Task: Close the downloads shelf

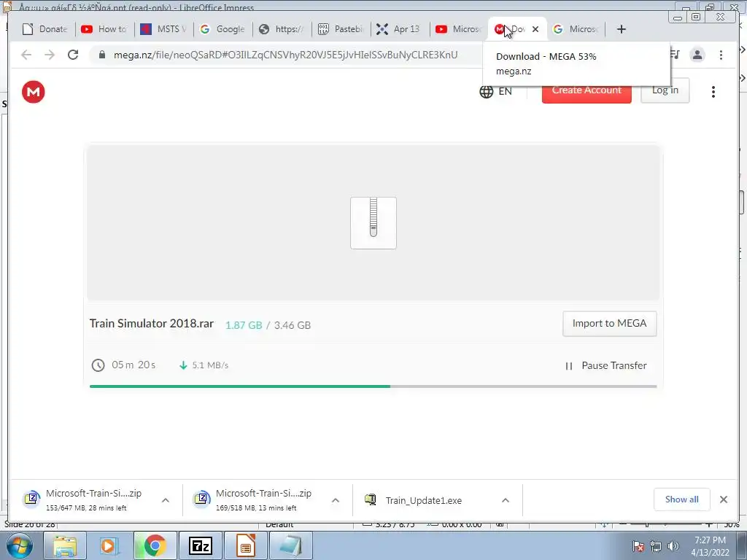Action: tap(724, 499)
